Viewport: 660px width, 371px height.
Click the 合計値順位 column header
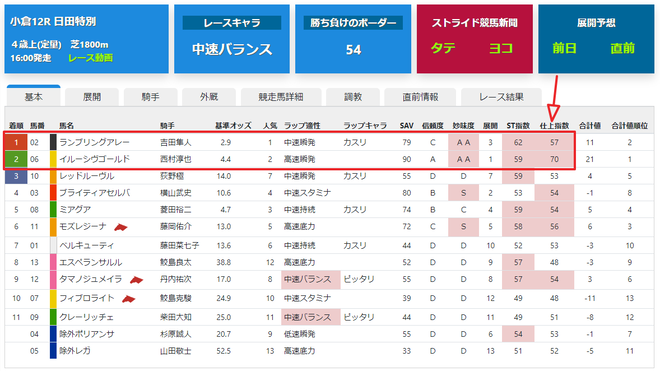coord(629,125)
